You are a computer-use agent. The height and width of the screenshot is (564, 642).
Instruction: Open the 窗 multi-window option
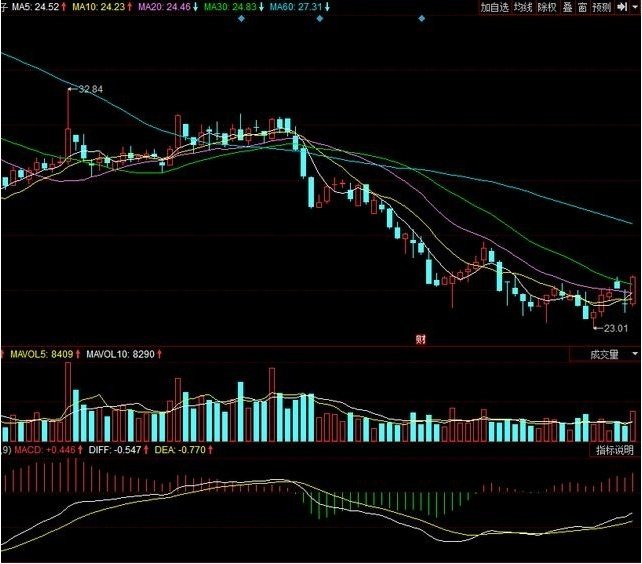[582, 7]
